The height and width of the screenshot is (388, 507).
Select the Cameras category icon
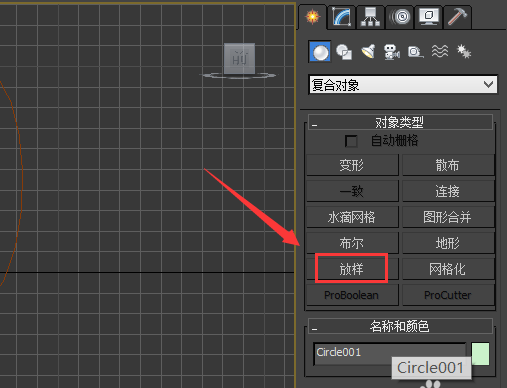[x=392, y=52]
